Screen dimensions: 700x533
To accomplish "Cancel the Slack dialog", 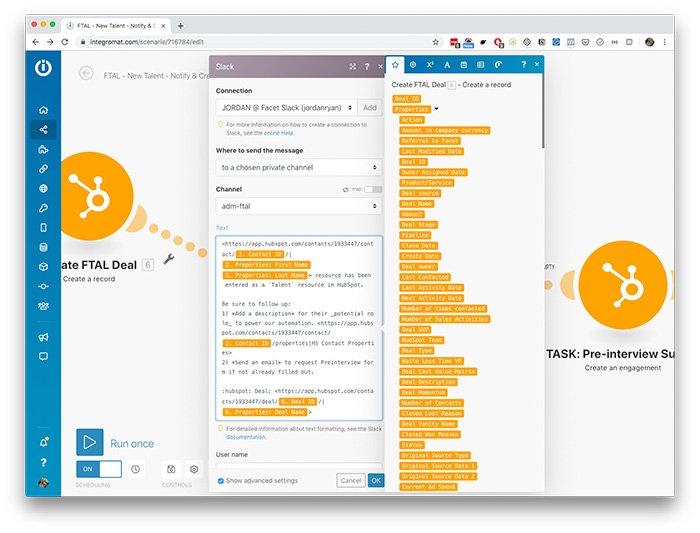I will (350, 481).
